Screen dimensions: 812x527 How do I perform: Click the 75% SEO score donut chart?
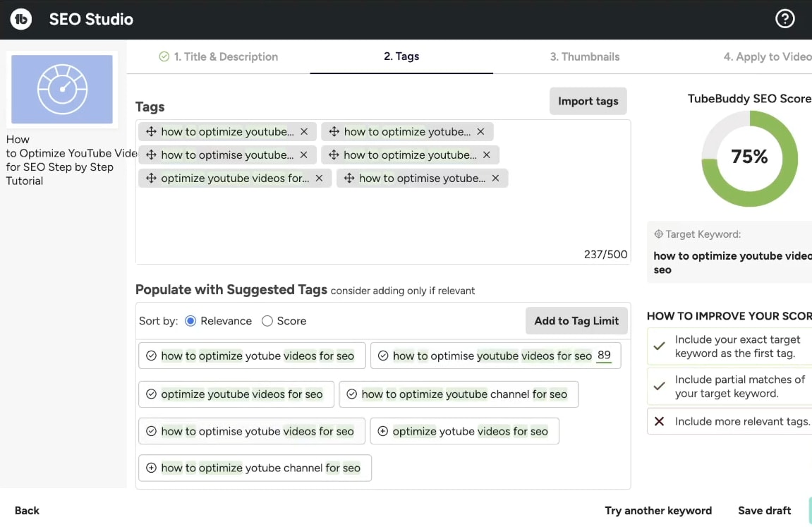coord(749,159)
